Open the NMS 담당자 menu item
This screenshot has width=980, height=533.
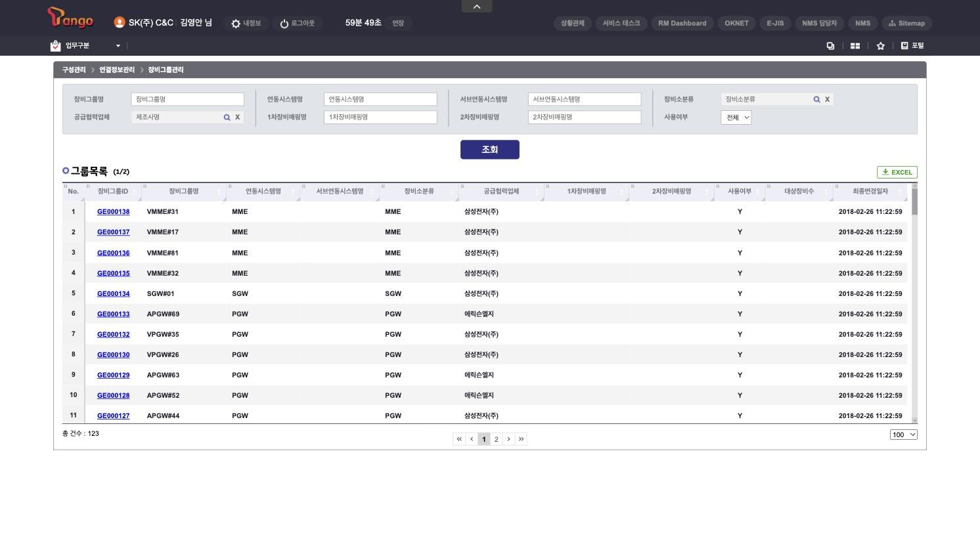tap(820, 24)
